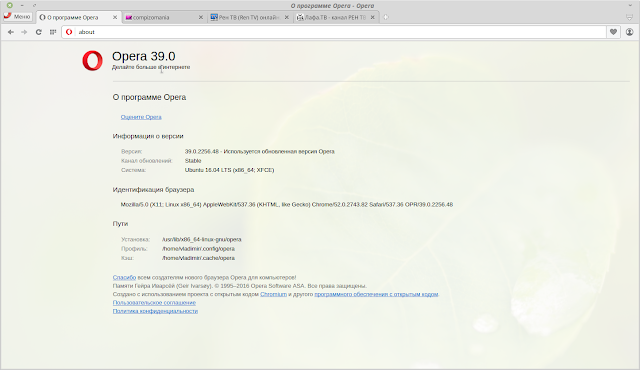640x370 pixels.
Task: Click the Информация о версии heading
Action: [x=148, y=136]
